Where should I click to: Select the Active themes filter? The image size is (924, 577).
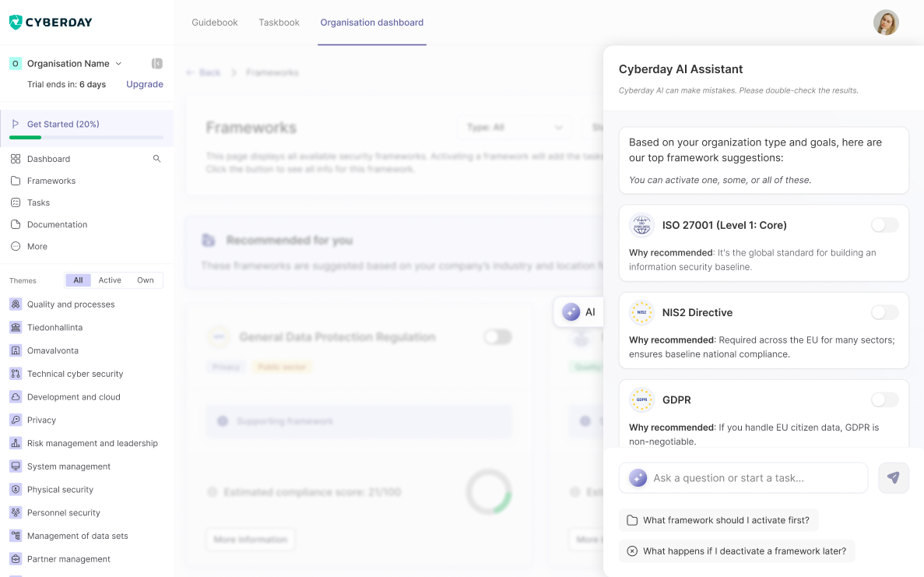[110, 280]
